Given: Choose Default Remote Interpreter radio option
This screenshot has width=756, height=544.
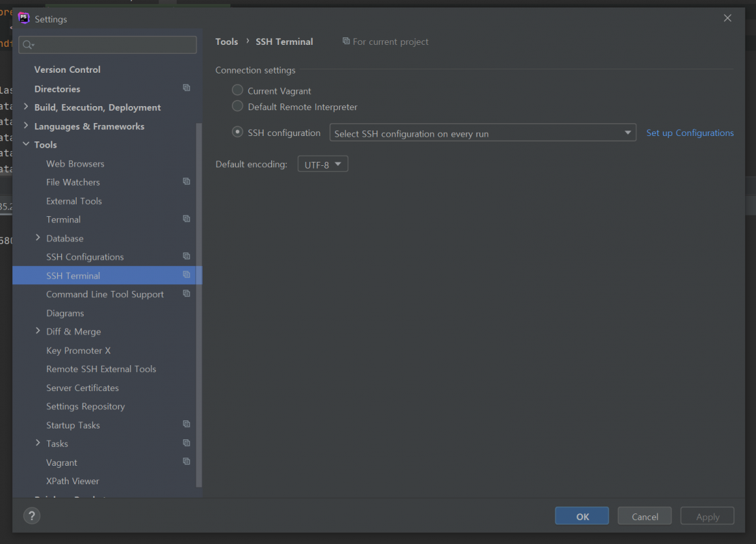Looking at the screenshot, I should [x=237, y=106].
